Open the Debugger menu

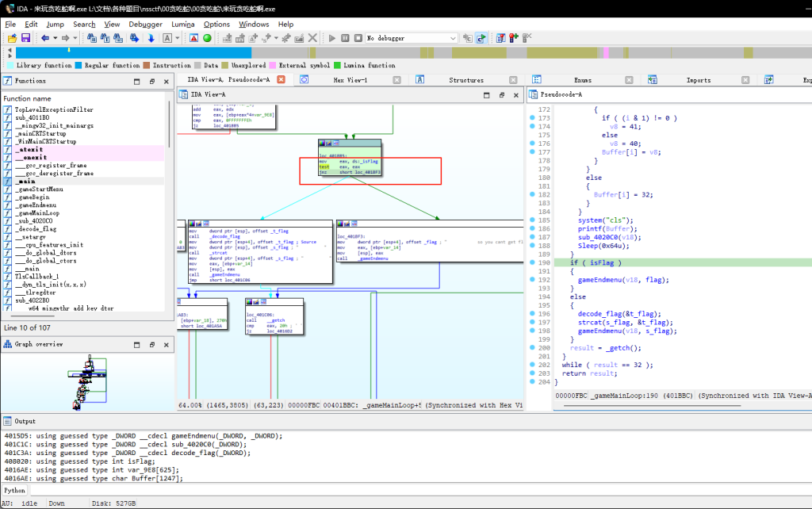tap(145, 25)
